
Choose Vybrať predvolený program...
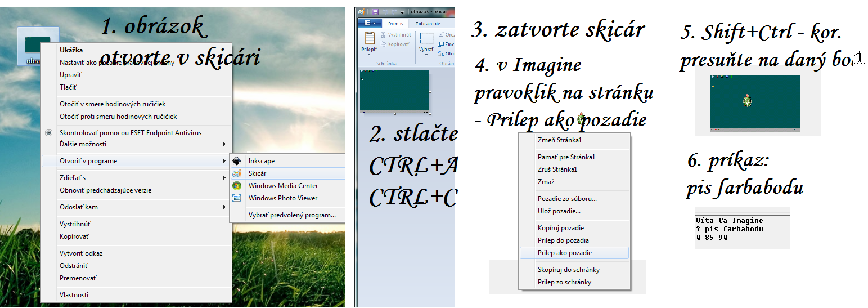(x=292, y=215)
